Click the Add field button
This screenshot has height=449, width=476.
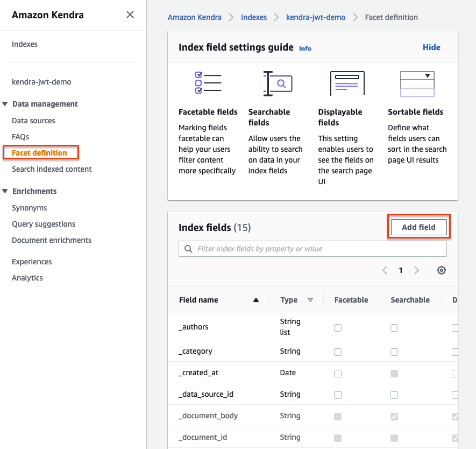pyautogui.click(x=418, y=227)
